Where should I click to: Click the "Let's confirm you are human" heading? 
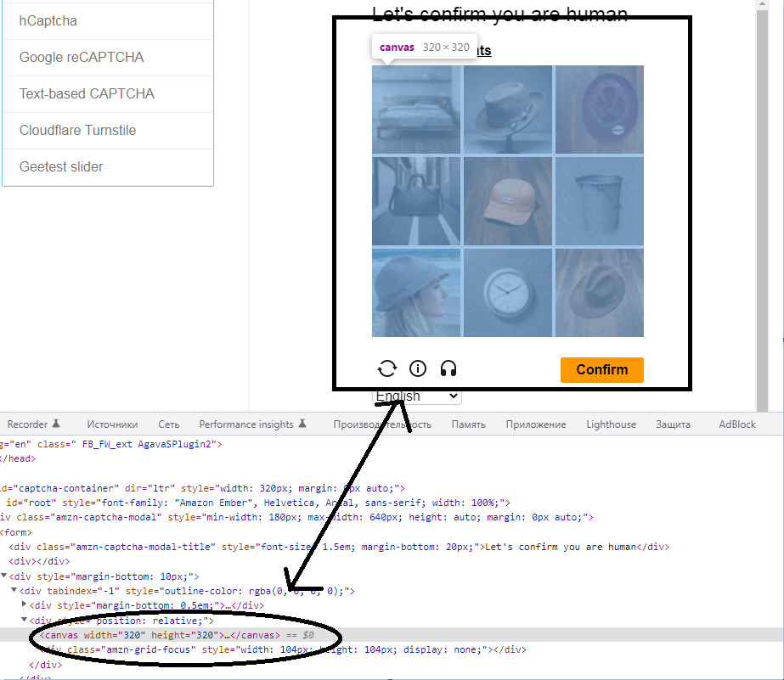[499, 14]
